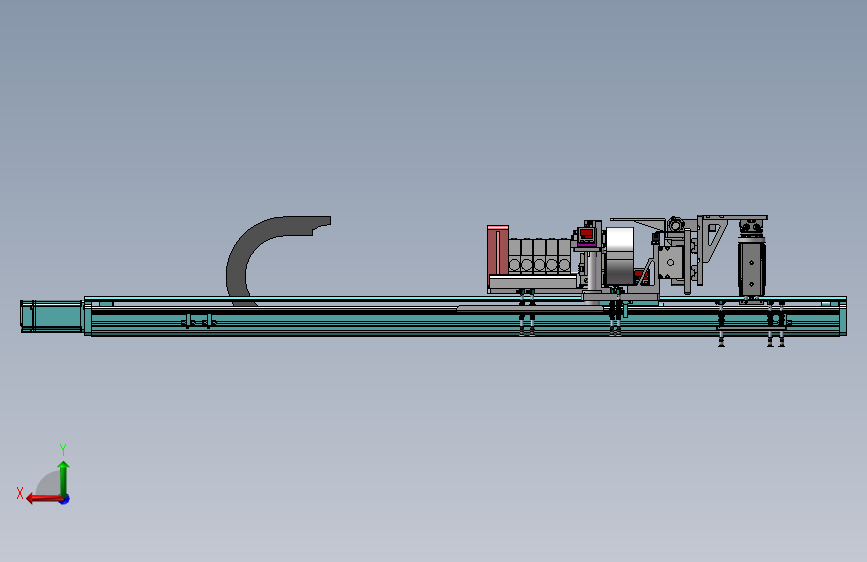Image resolution: width=867 pixels, height=562 pixels.
Task: Click the red X axis arrow of triad
Action: [x=44, y=499]
